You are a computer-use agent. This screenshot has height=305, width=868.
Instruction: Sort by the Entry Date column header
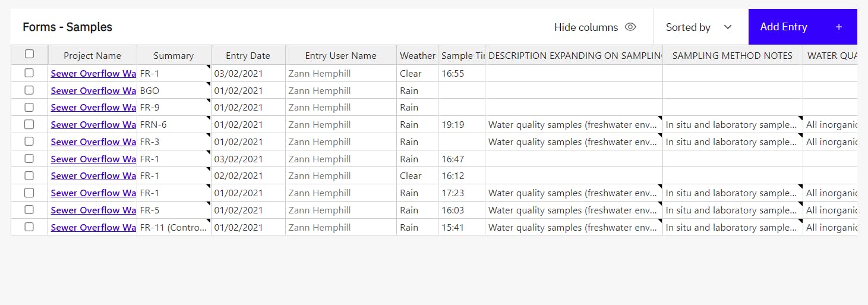click(248, 55)
